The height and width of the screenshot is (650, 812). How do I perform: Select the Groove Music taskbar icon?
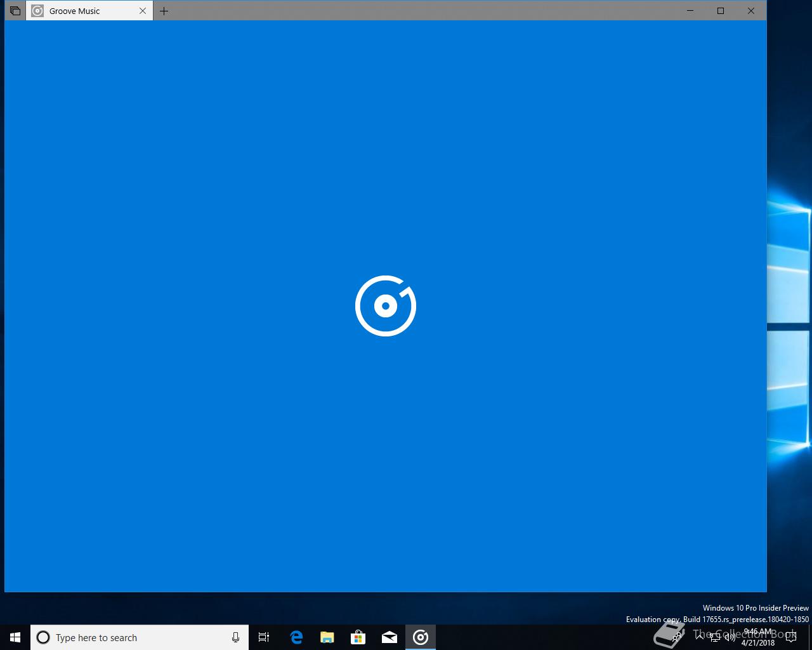421,637
